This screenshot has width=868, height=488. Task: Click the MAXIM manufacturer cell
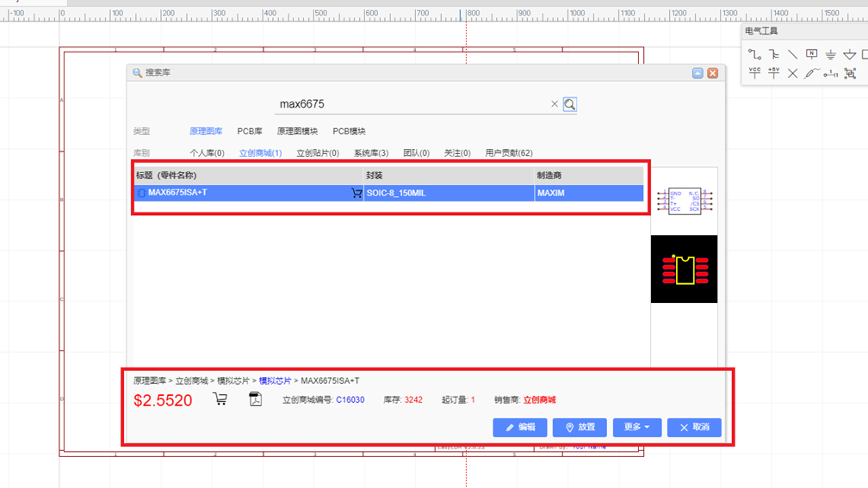589,193
